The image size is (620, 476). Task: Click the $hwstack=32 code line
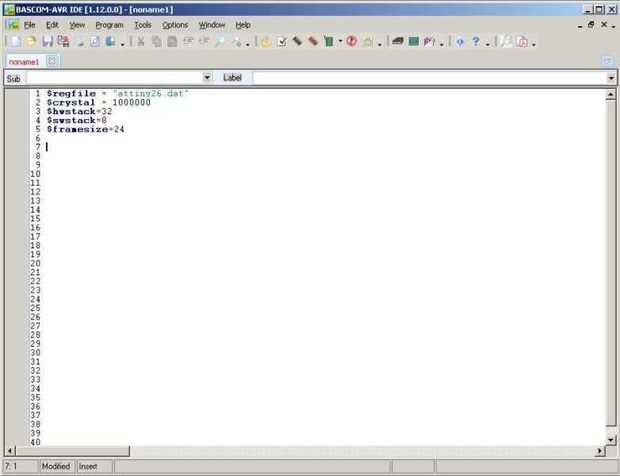click(x=79, y=111)
